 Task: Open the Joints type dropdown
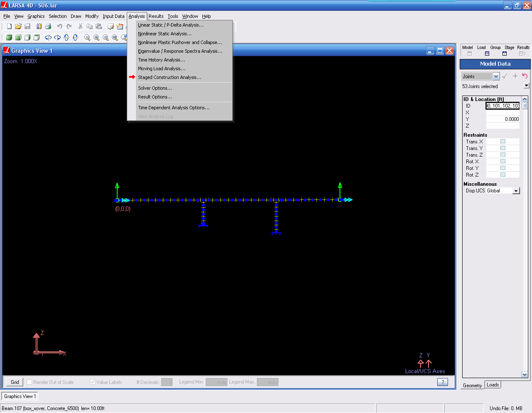click(x=496, y=76)
